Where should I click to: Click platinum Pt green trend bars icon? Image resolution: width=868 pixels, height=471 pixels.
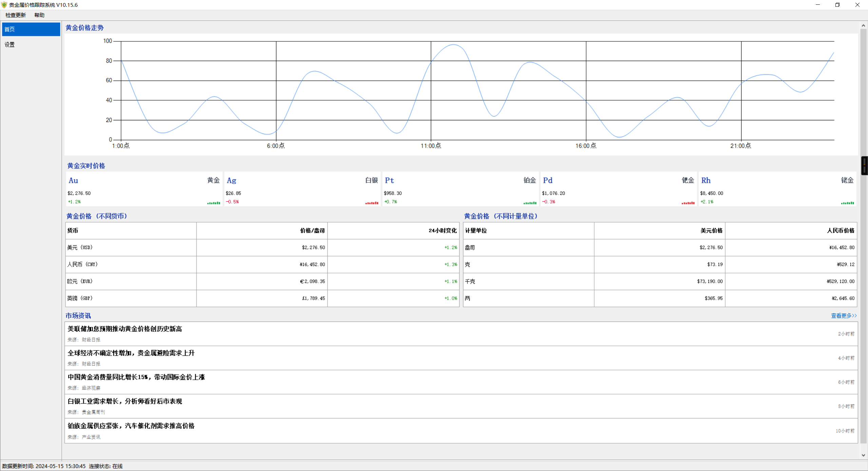pos(529,203)
